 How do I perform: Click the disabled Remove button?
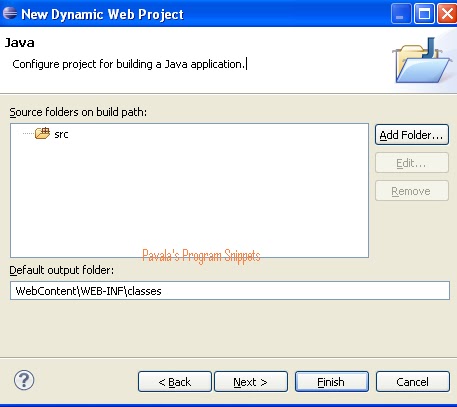coord(412,191)
